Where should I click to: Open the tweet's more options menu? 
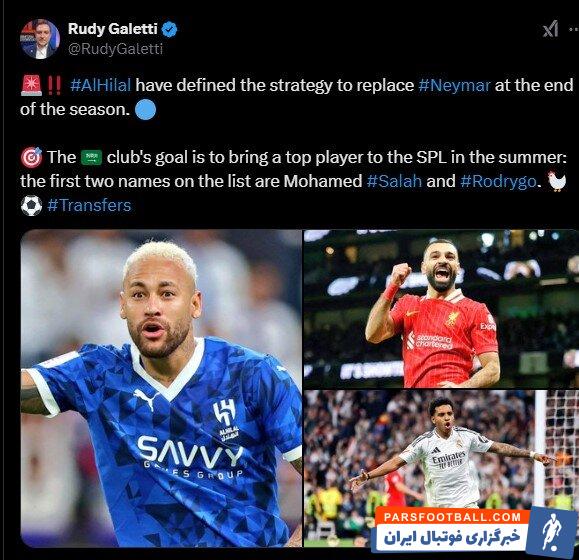[x=573, y=29]
